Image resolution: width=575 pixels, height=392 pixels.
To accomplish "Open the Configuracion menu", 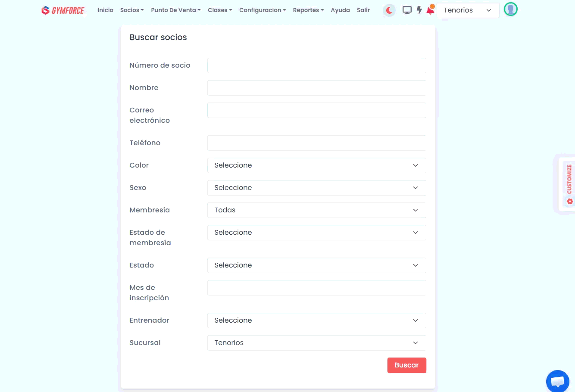I will 262,10.
